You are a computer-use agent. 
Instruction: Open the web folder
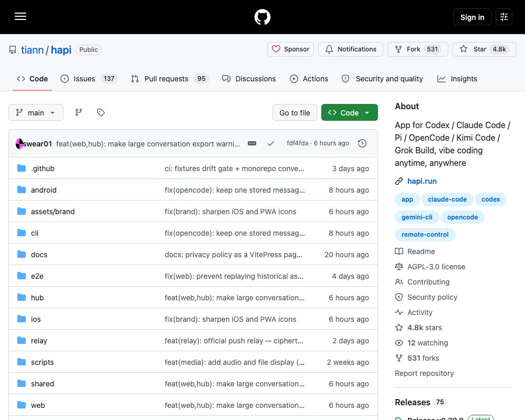point(37,405)
